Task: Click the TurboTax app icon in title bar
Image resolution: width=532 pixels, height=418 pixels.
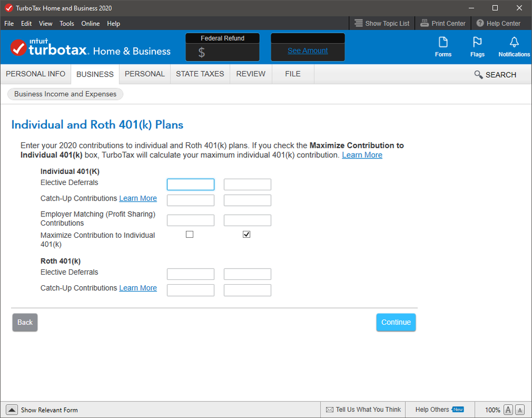Action: click(9, 8)
